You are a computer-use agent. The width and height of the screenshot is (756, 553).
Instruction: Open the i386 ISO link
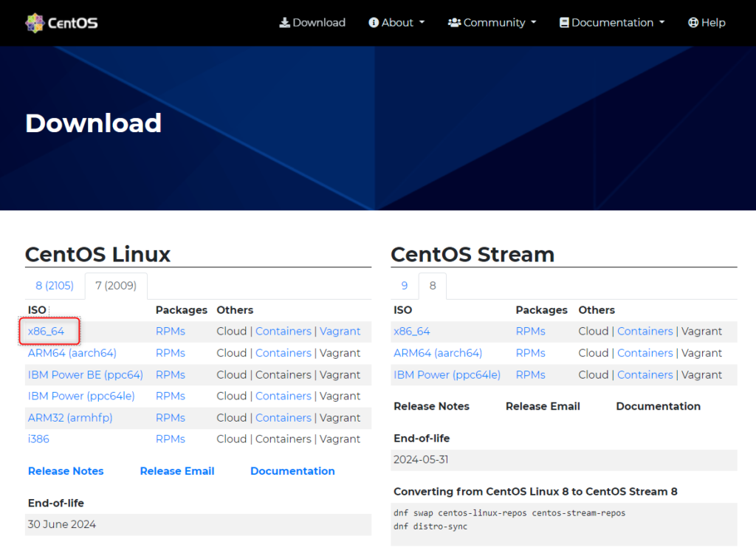(38, 439)
